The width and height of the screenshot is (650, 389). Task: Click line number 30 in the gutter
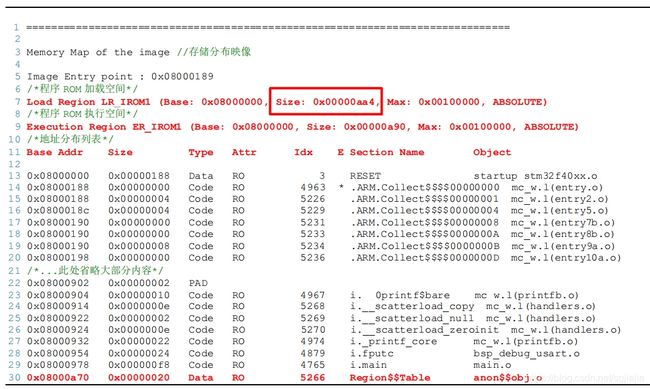pos(14,378)
